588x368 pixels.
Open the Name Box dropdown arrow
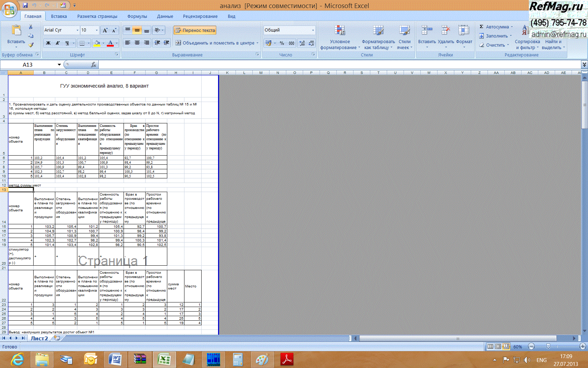59,64
